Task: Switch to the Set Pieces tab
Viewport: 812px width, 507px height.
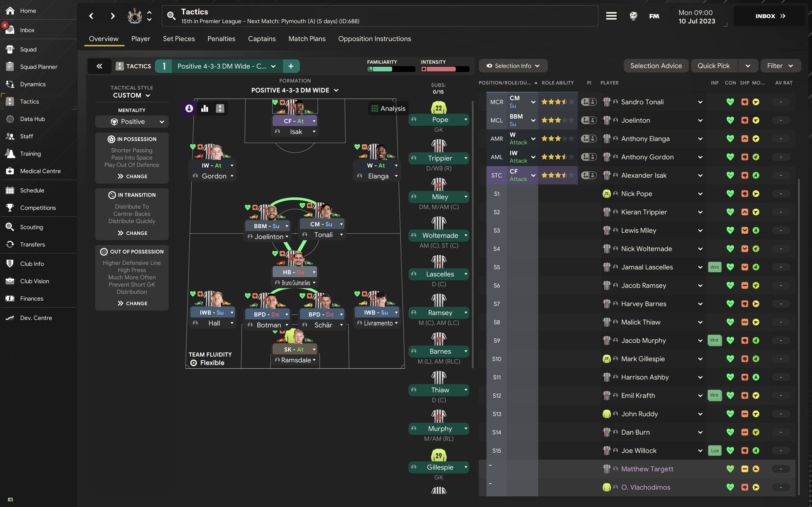Action: (179, 39)
